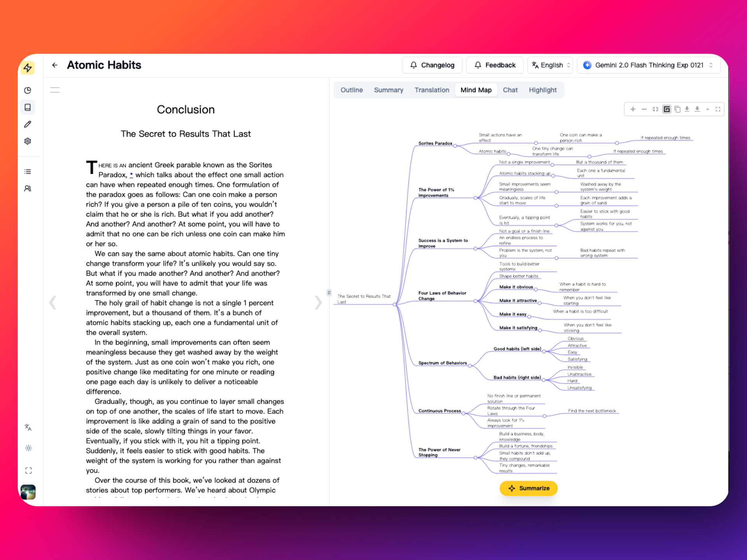Toggle light/dark theme sun icon
The height and width of the screenshot is (560, 747).
(x=28, y=448)
